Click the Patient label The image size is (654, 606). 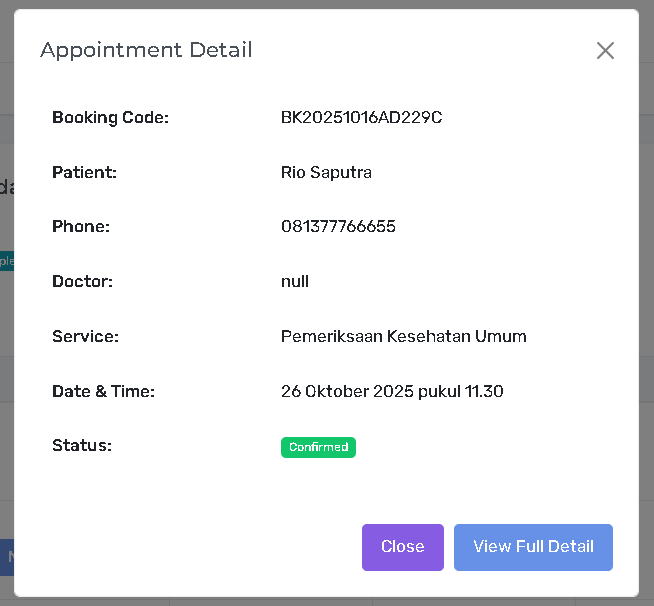[x=84, y=172]
